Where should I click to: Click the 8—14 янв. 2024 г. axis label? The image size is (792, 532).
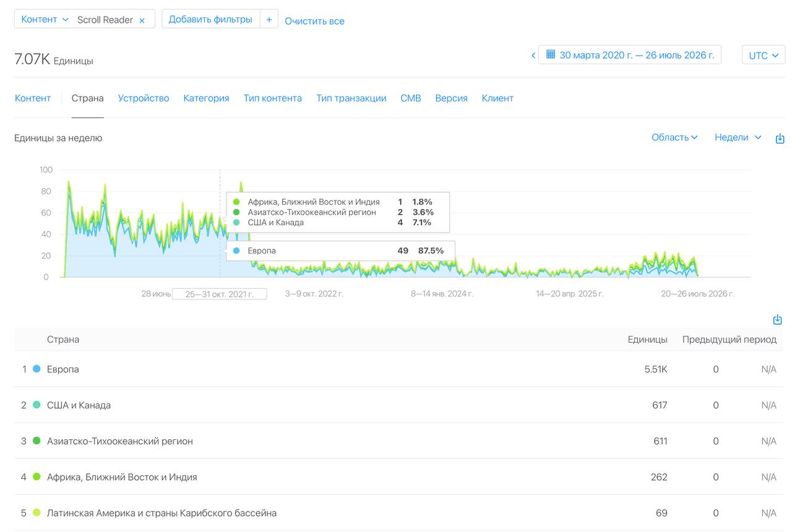pos(442,294)
